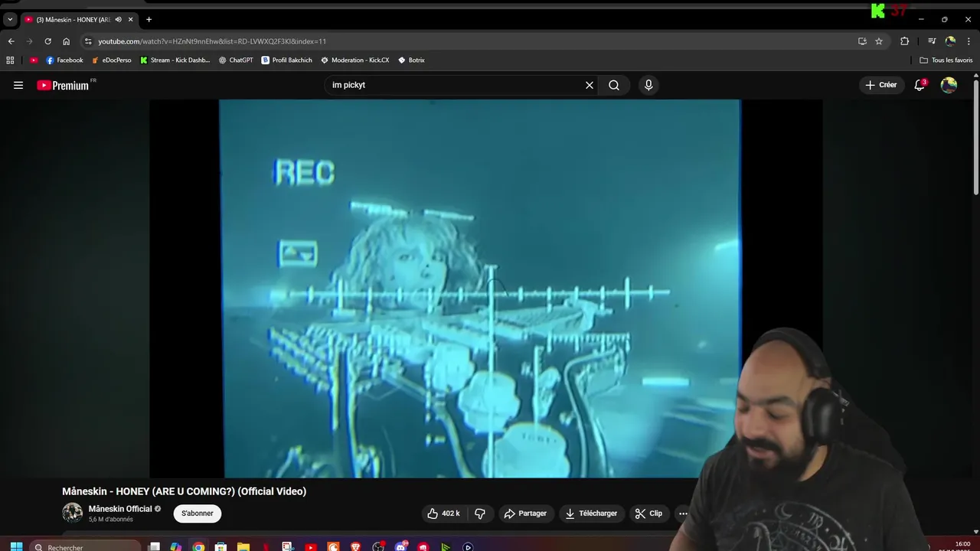This screenshot has height=551, width=980.
Task: Open Botrix bookmark
Action: click(x=411, y=60)
